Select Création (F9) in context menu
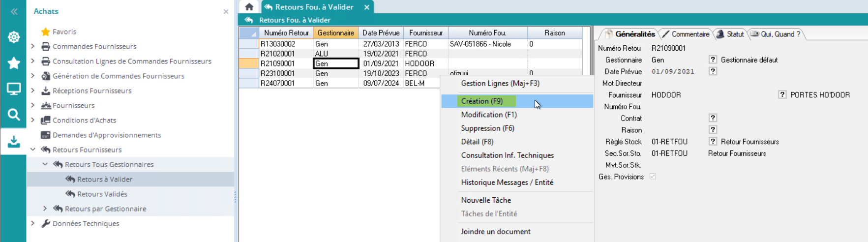This screenshot has width=868, height=242. click(481, 101)
